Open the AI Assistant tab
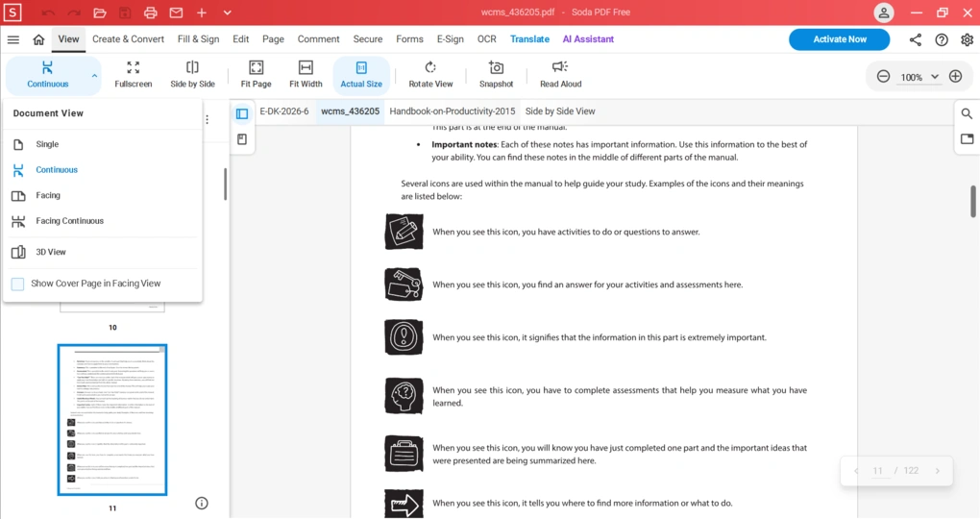Screen dimensions: 980x519 pyautogui.click(x=588, y=38)
